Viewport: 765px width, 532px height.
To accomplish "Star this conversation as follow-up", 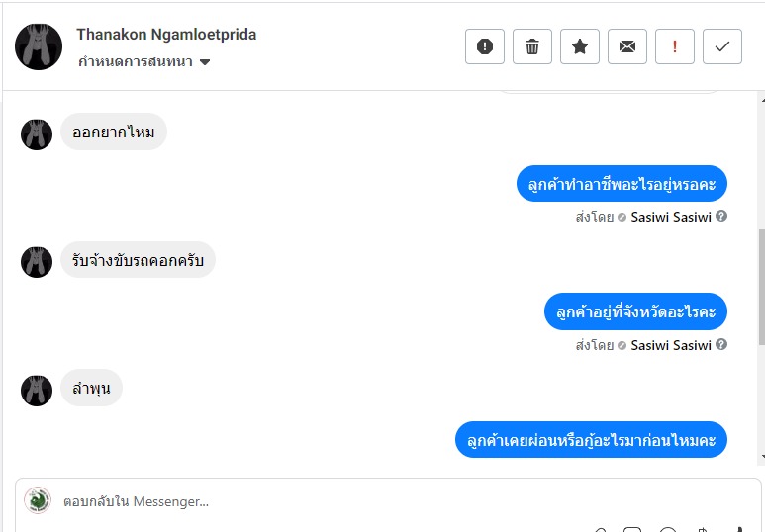I will pos(580,46).
